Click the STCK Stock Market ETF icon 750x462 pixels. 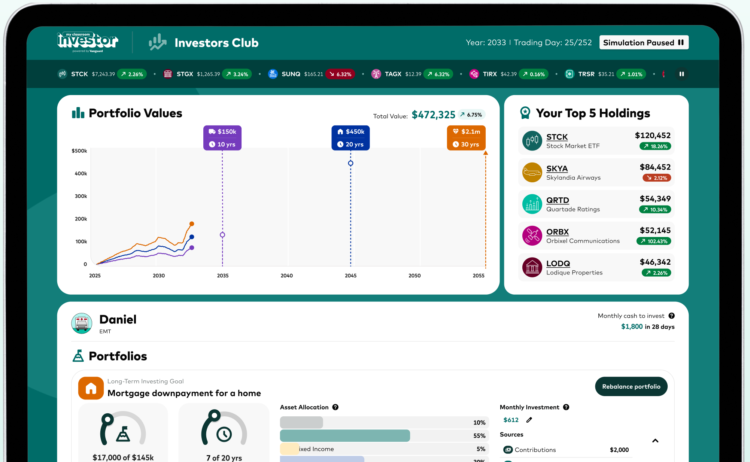click(532, 141)
